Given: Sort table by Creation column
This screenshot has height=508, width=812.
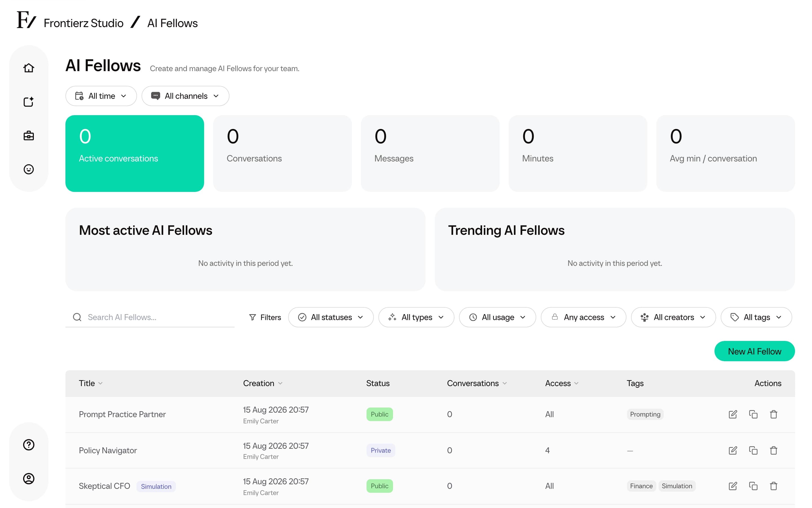Looking at the screenshot, I should pos(263,383).
